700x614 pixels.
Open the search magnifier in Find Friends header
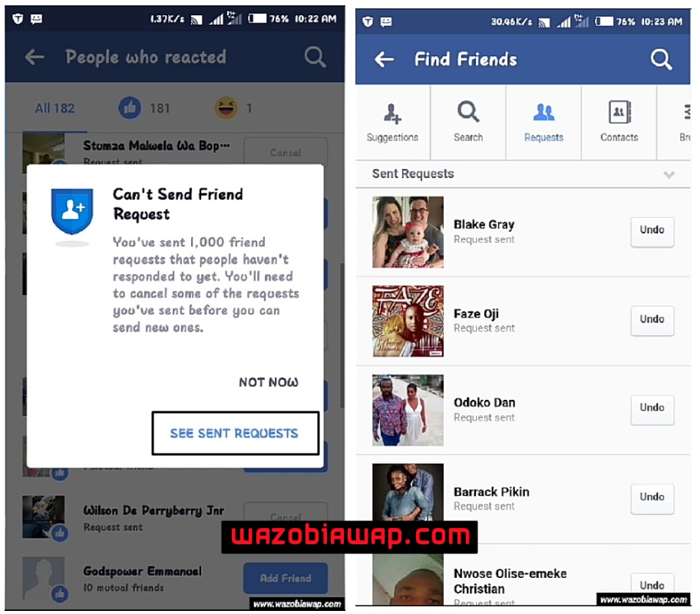[661, 59]
